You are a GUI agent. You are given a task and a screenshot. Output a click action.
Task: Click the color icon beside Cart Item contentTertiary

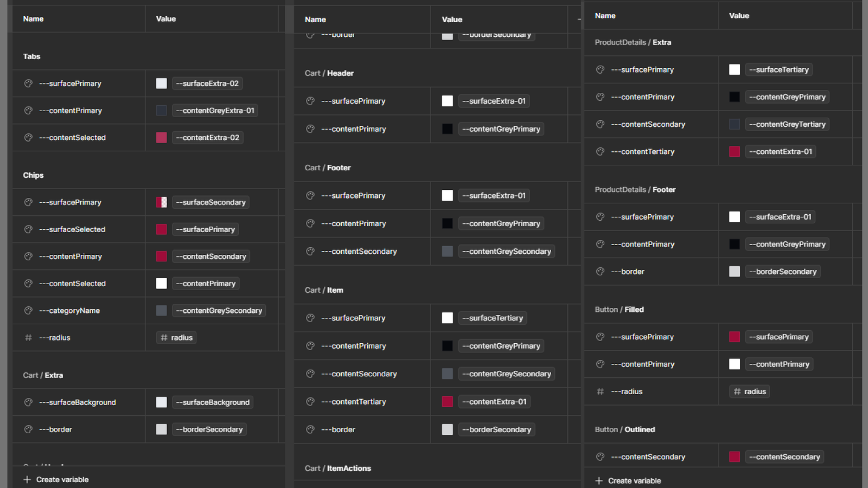coord(310,402)
